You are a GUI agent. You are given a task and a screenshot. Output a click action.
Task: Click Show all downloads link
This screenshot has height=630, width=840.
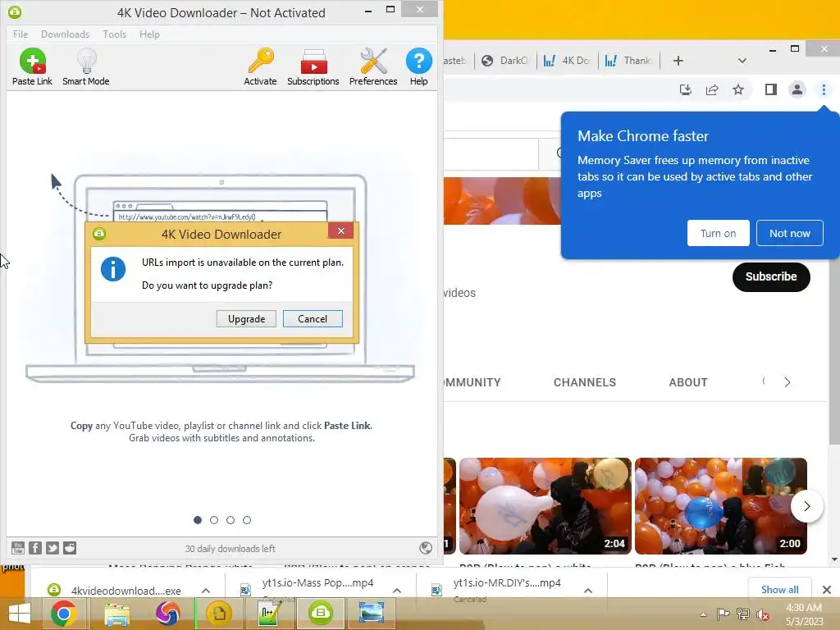tap(780, 589)
